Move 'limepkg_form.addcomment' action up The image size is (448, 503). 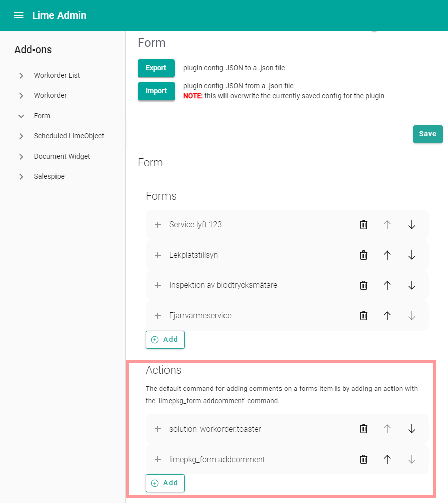(387, 459)
